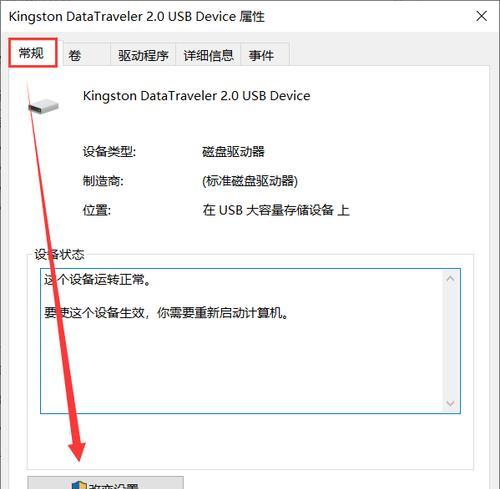500x489 pixels.
Task: Click the 这个设备运转正常 status line
Action: click(98, 279)
